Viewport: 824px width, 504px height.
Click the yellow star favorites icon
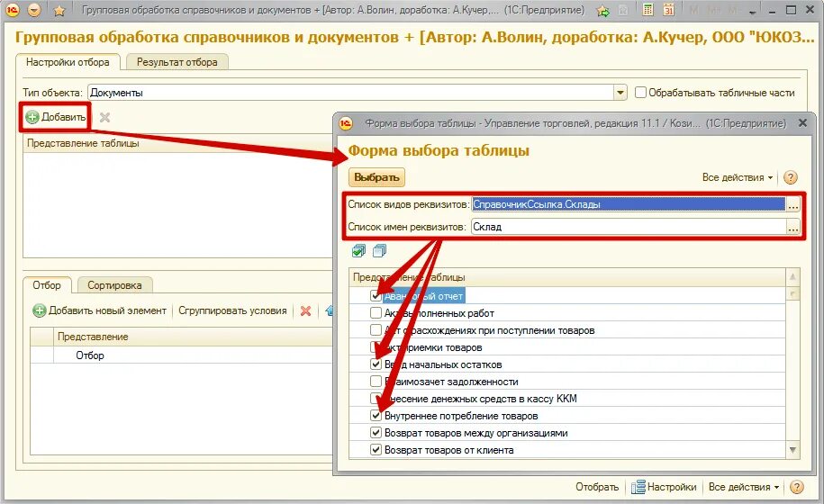(59, 10)
